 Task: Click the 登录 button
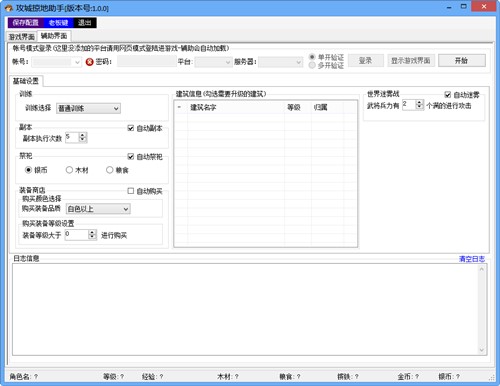[366, 61]
